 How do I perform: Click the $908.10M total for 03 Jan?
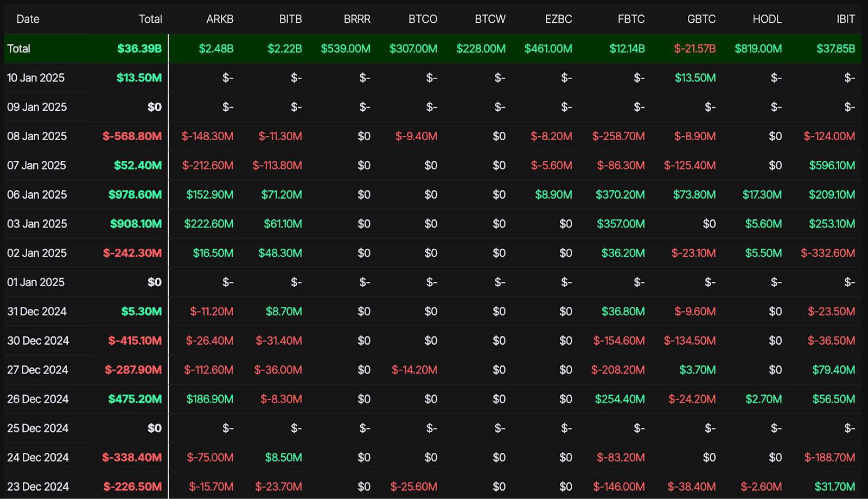[x=136, y=224]
